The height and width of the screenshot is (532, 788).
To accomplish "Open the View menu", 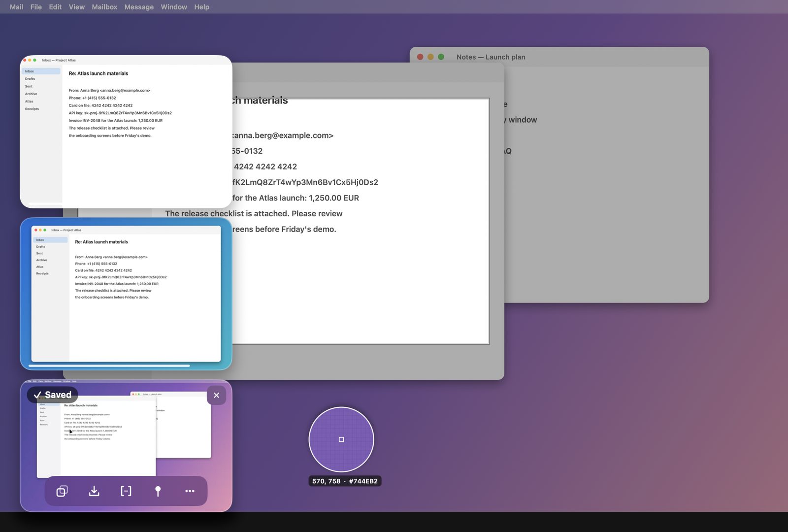I will click(x=77, y=7).
